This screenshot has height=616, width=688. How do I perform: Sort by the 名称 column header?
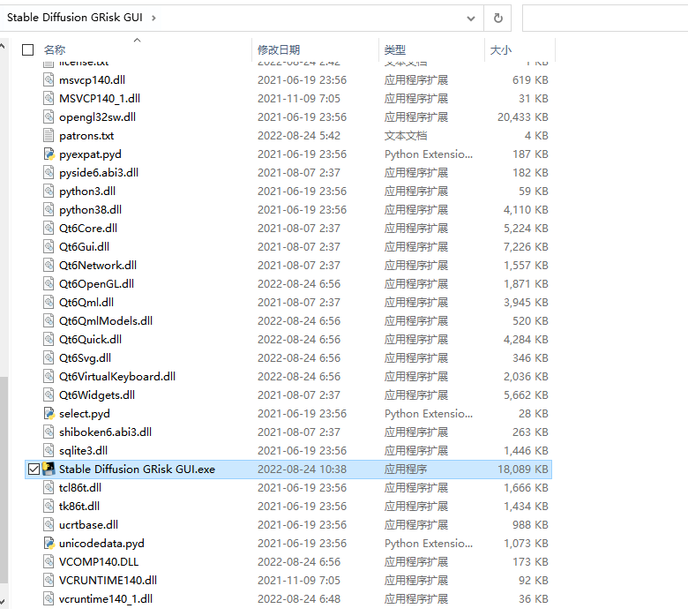(x=55, y=50)
